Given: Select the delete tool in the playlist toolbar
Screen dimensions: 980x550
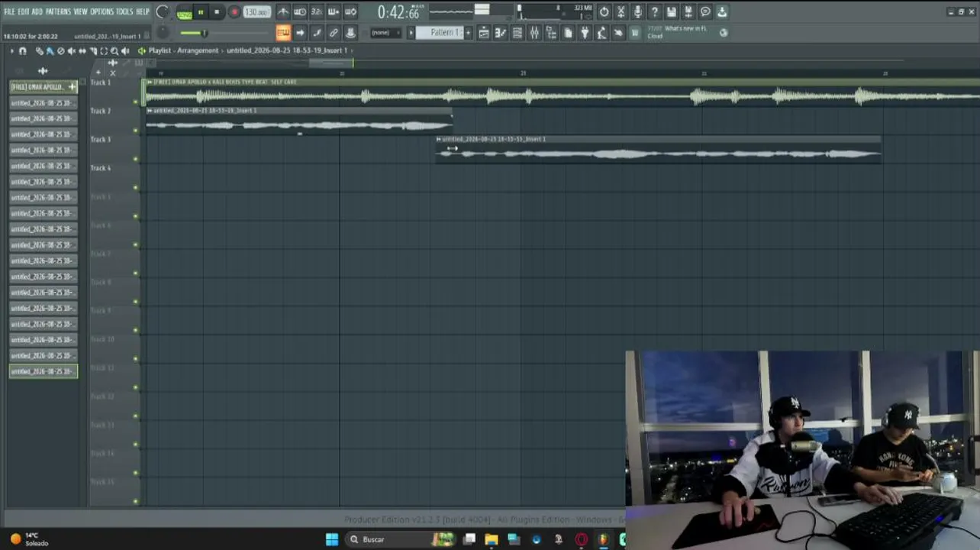Looking at the screenshot, I should pos(61,51).
